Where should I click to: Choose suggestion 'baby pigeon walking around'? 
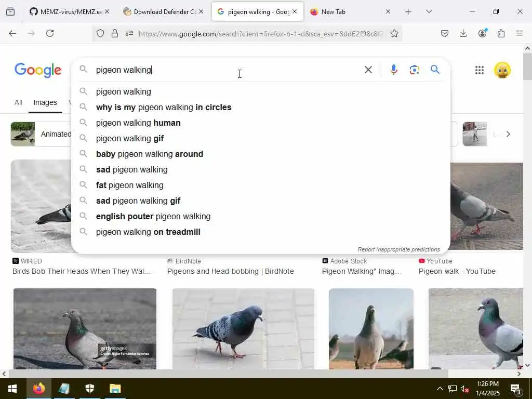(261, 154)
